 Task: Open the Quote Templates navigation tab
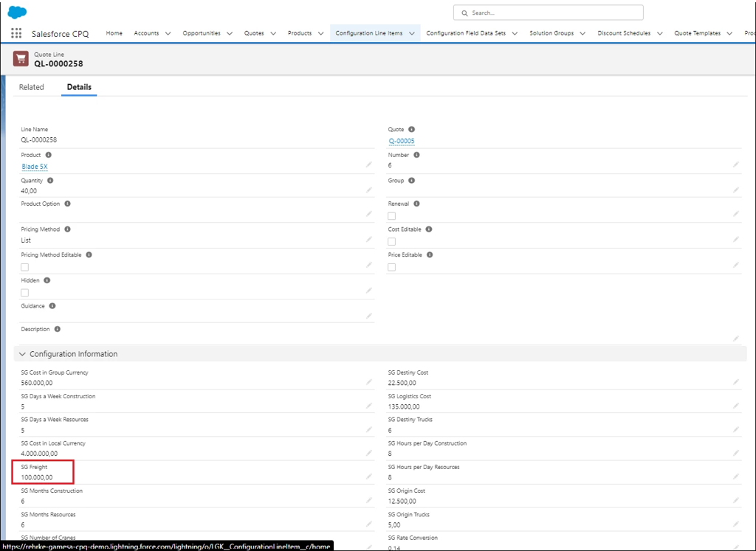(x=697, y=33)
